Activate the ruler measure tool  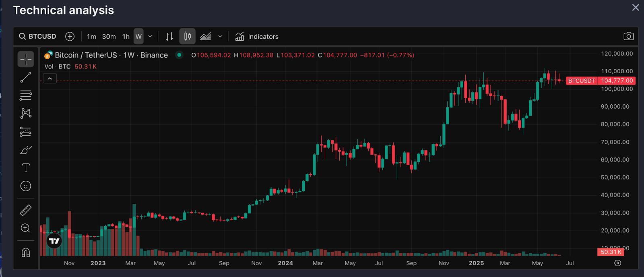tap(26, 210)
